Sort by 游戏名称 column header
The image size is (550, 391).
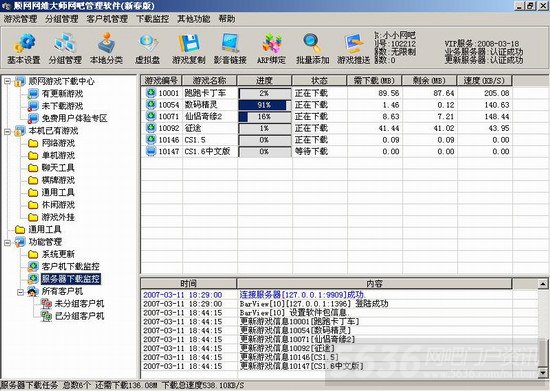(x=209, y=81)
